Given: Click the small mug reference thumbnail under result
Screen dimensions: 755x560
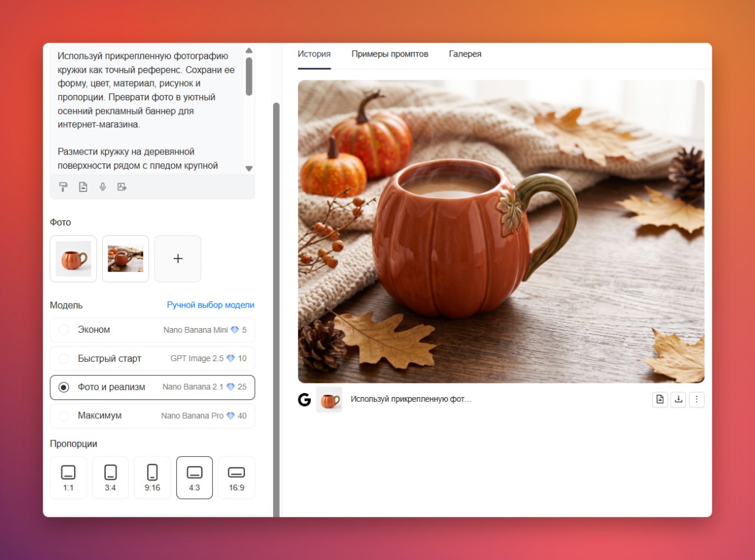Looking at the screenshot, I should click(x=329, y=399).
